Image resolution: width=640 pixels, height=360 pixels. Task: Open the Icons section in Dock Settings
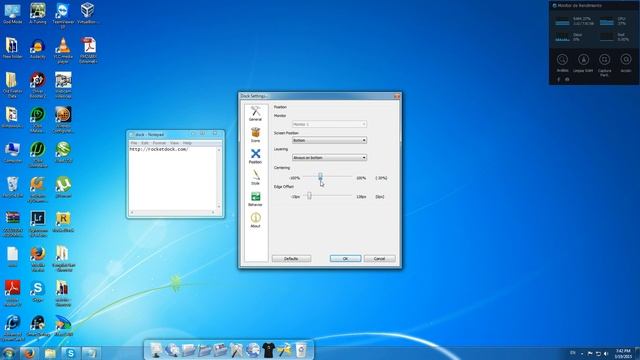pyautogui.click(x=256, y=135)
